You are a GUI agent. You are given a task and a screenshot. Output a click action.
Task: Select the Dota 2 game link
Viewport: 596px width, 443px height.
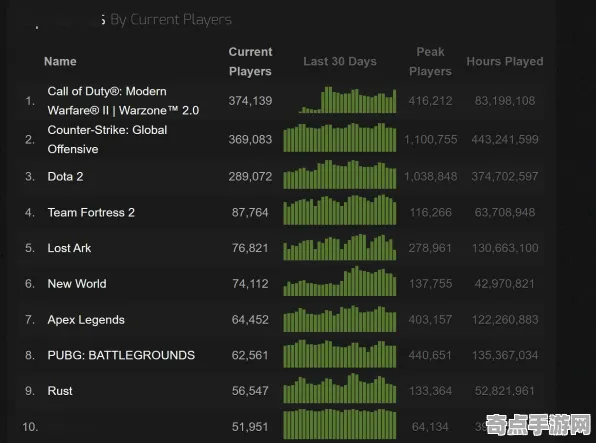pyautogui.click(x=65, y=176)
